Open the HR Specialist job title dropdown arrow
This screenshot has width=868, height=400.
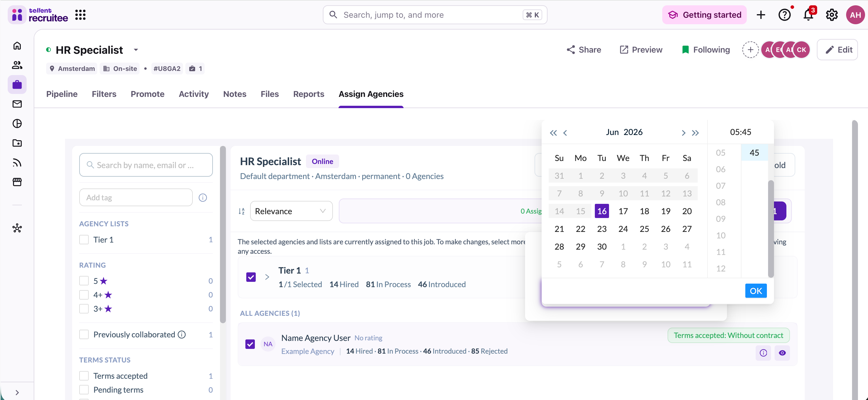click(x=136, y=50)
